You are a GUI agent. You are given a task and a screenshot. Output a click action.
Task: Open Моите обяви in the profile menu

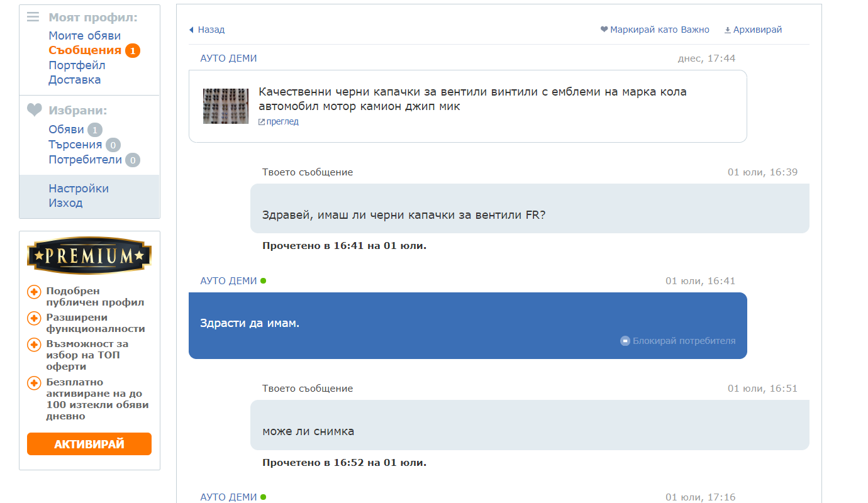click(84, 36)
